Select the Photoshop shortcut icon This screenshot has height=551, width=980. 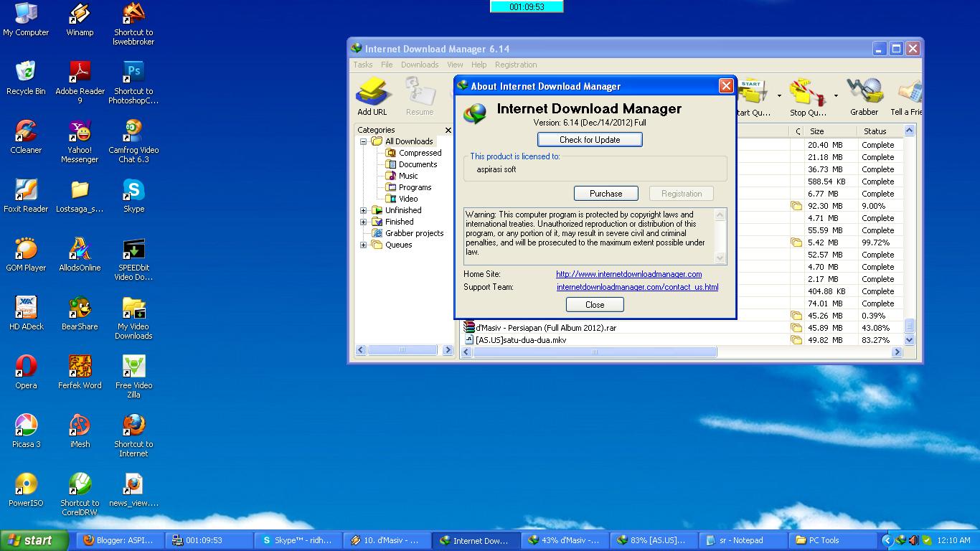(x=133, y=83)
